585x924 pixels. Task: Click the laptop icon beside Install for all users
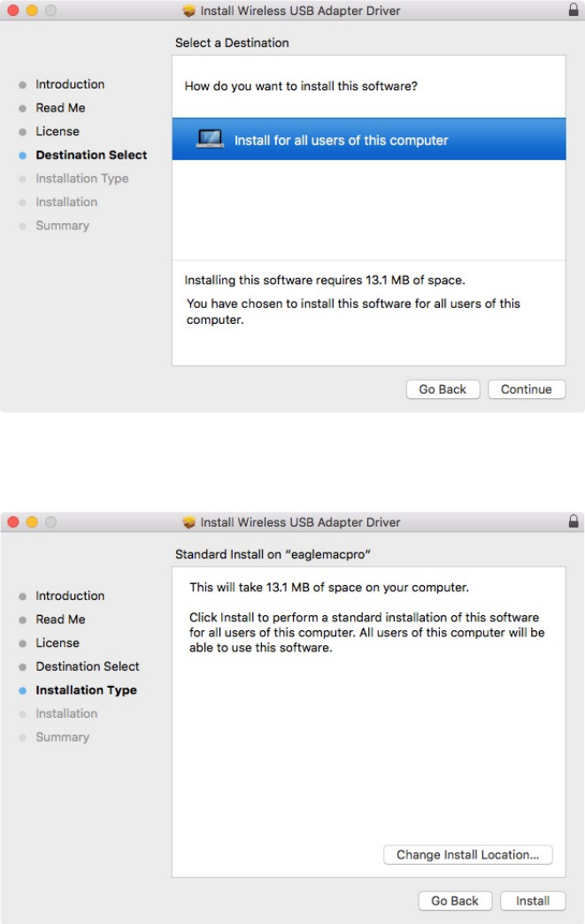pyautogui.click(x=210, y=139)
